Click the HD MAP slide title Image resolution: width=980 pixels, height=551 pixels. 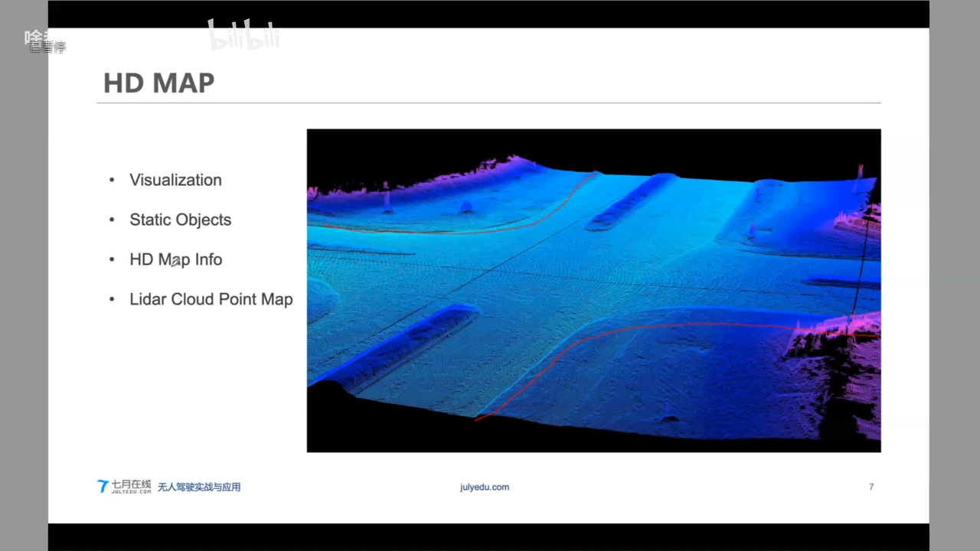tap(158, 83)
